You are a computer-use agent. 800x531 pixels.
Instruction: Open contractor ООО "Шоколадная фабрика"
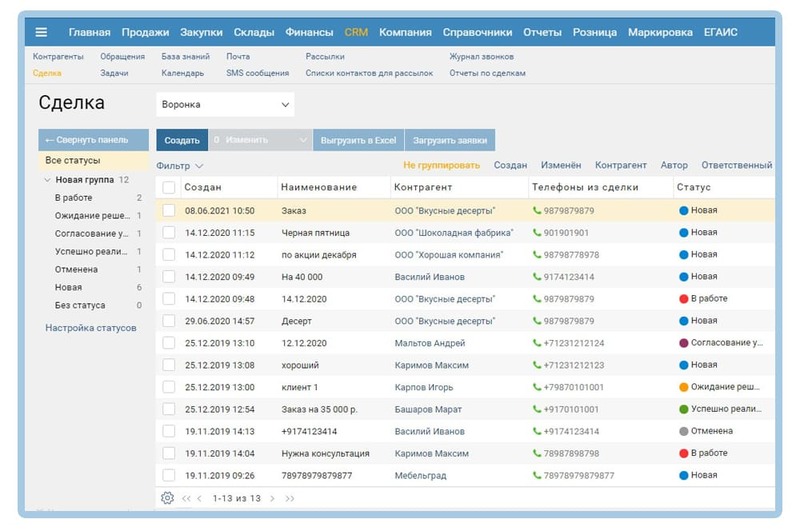pyautogui.click(x=454, y=233)
